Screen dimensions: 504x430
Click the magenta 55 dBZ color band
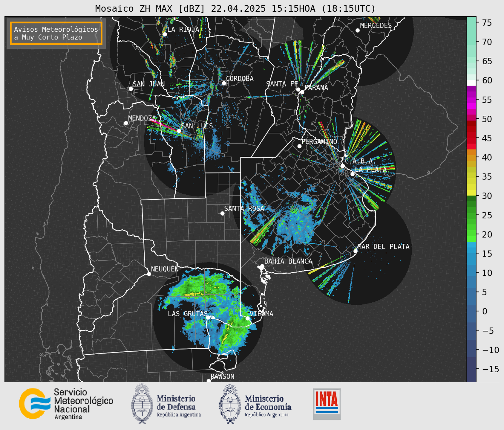tap(471, 100)
